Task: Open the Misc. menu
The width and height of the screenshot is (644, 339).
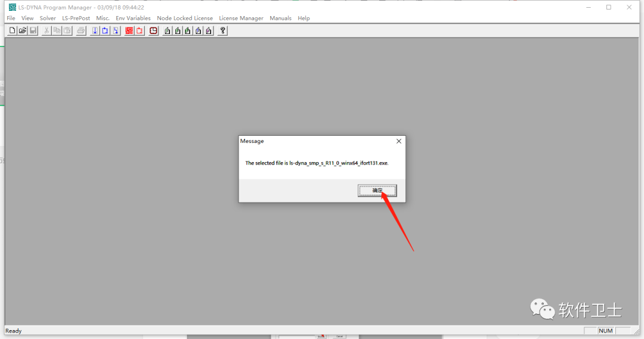Action: (103, 18)
